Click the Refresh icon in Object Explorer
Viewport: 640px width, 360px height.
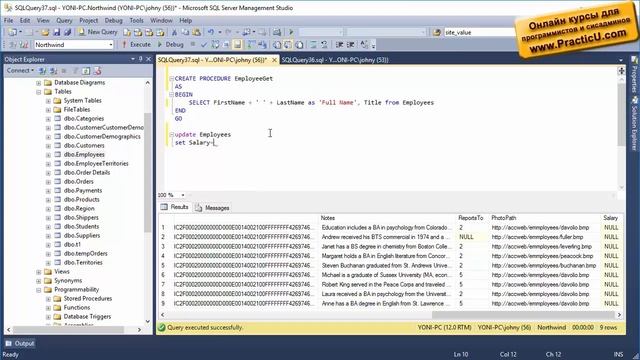[86, 71]
